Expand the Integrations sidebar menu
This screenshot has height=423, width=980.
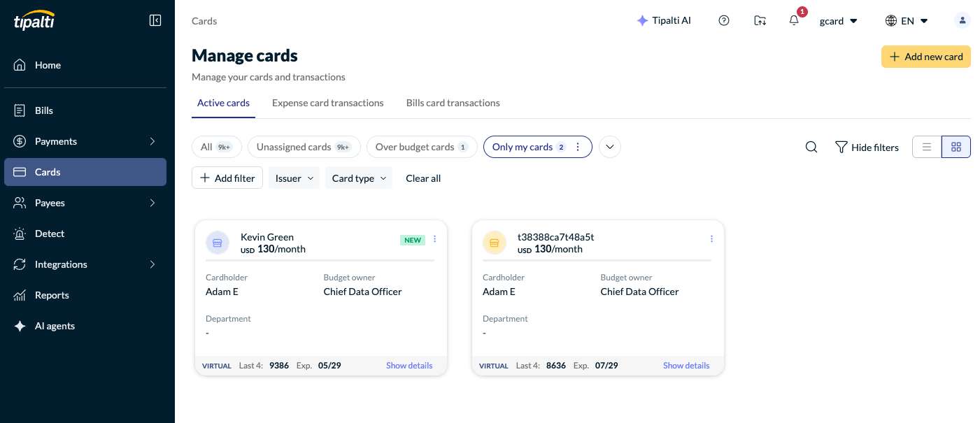[85, 264]
